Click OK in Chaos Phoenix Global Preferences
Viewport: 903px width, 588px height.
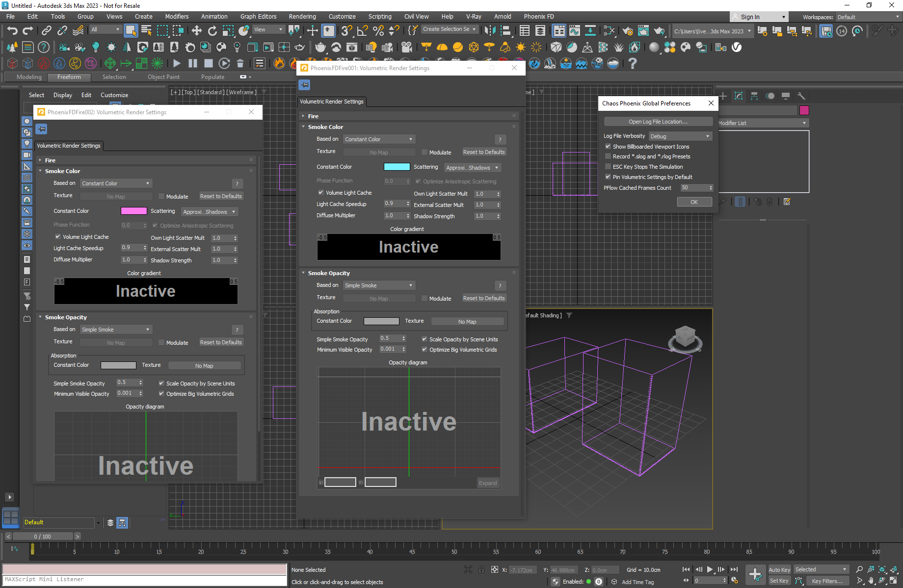[x=694, y=202]
